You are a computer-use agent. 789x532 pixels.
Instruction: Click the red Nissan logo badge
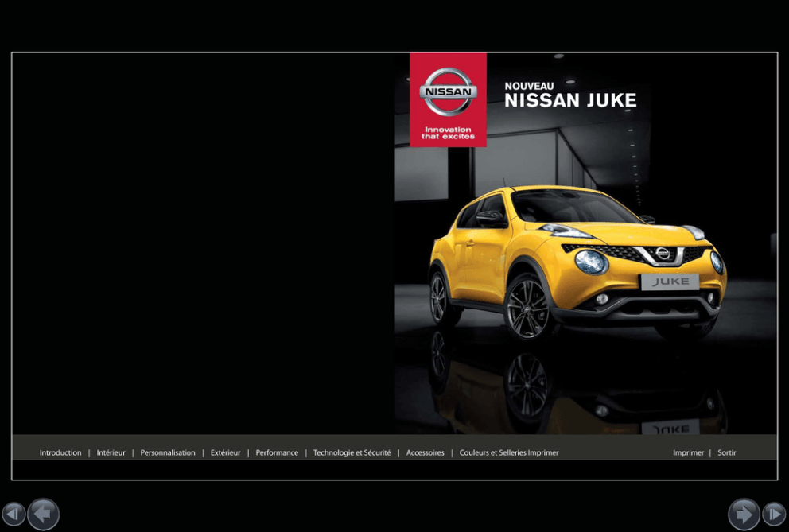448,99
